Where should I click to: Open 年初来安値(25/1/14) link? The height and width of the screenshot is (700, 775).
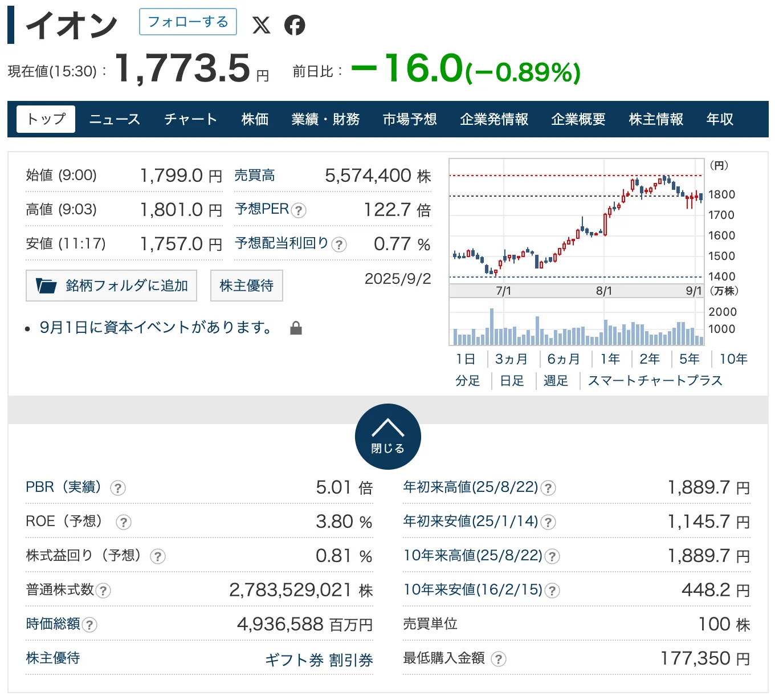click(x=471, y=522)
